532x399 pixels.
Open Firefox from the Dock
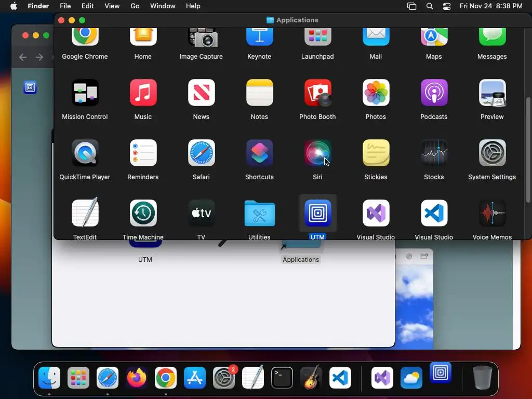pyautogui.click(x=137, y=378)
